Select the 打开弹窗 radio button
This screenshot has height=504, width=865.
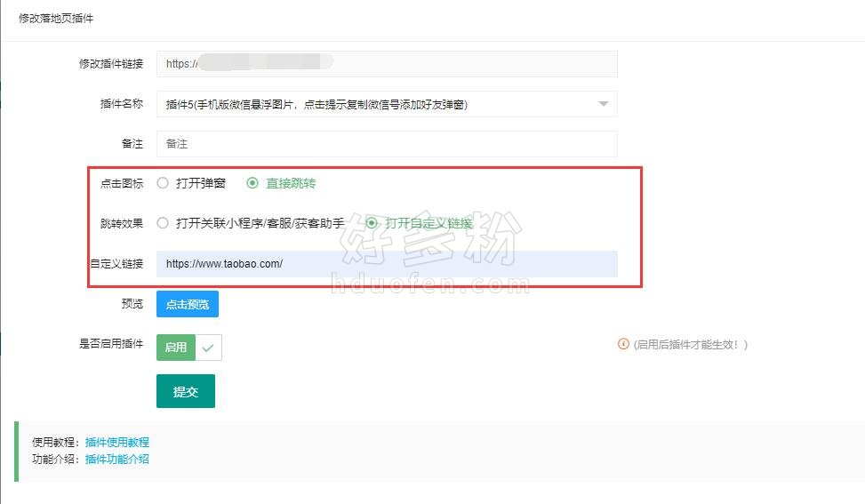pyautogui.click(x=163, y=183)
